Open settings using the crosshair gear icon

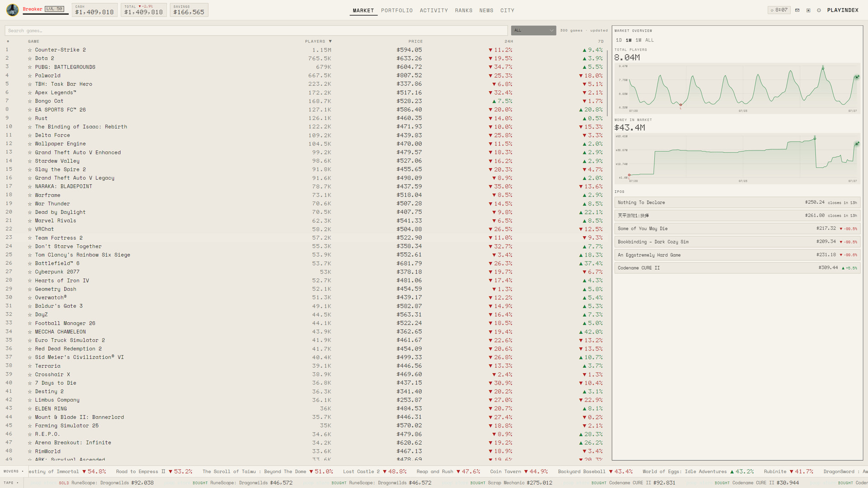(819, 10)
